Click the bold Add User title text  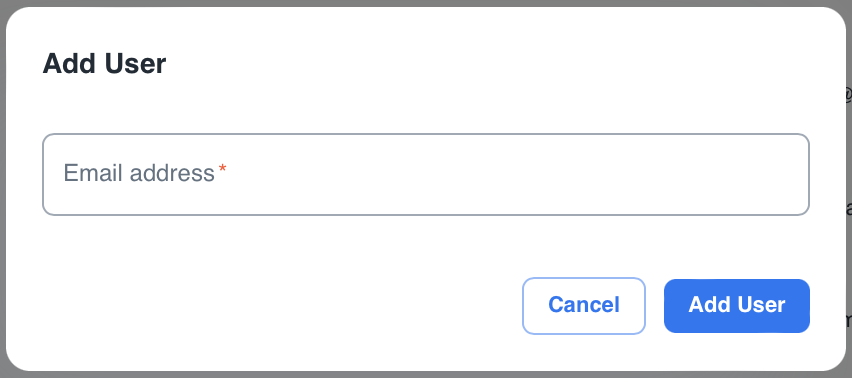(104, 64)
